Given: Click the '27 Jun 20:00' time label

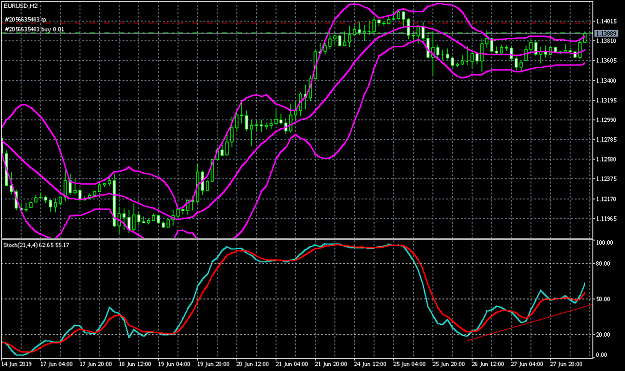Looking at the screenshot, I should 567,364.
